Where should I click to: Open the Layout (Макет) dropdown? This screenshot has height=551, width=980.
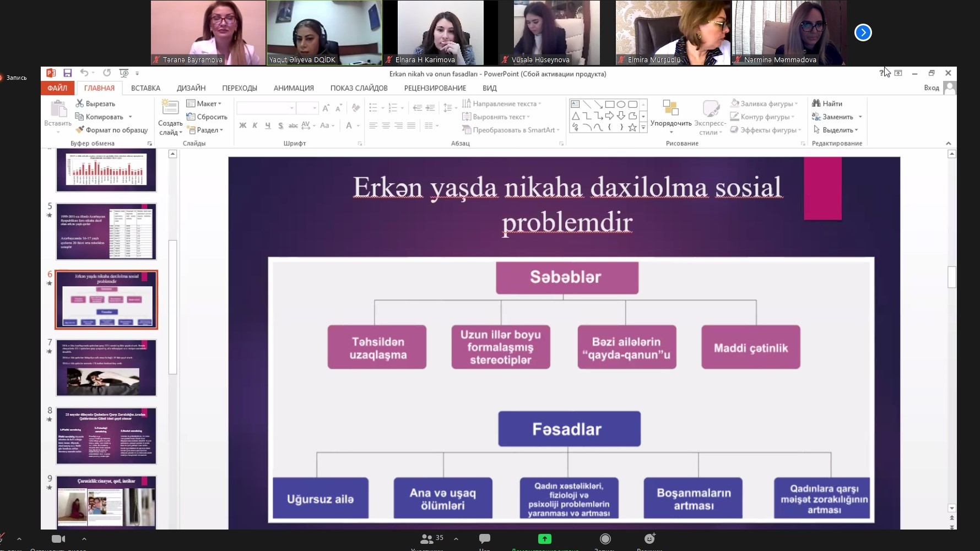[204, 103]
